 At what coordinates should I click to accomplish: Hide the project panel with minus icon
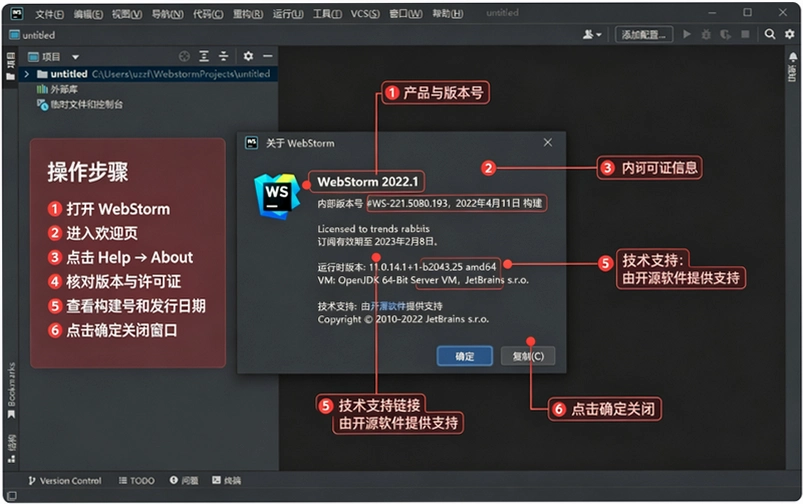pyautogui.click(x=268, y=56)
